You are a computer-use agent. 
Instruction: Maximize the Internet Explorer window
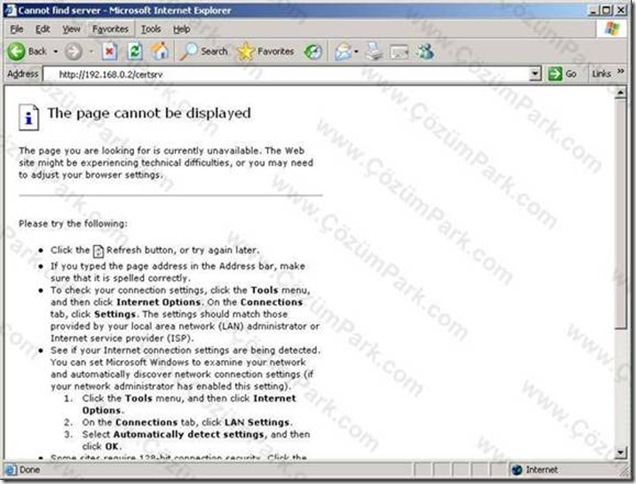coord(607,10)
